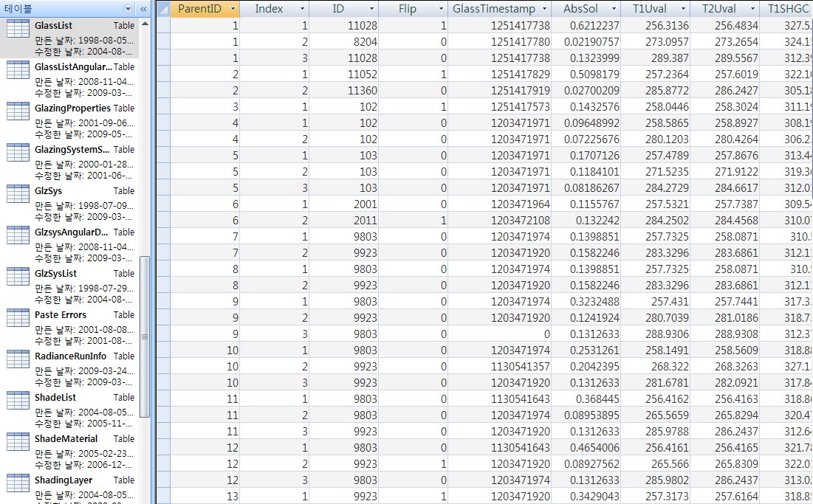
Task: Click the select-all box left of ParentID
Action: pos(162,9)
